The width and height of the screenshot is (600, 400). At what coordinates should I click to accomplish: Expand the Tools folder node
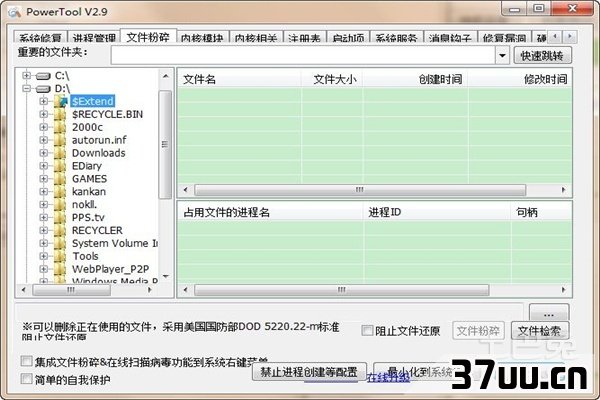pos(44,256)
